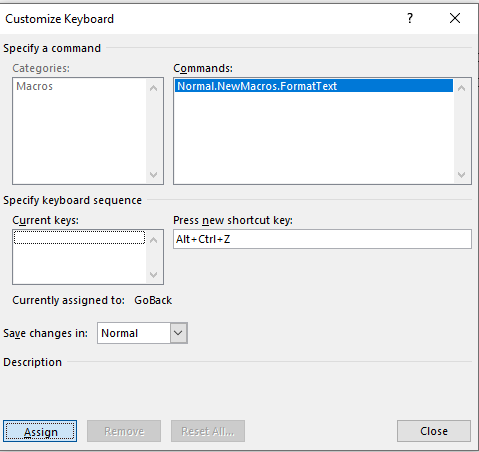
Task: Click the Press new shortcut key field
Action: (x=322, y=239)
